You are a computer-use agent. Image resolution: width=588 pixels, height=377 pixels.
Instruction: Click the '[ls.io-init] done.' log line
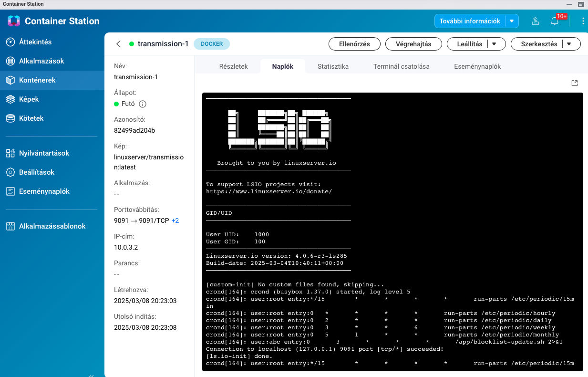(x=239, y=356)
